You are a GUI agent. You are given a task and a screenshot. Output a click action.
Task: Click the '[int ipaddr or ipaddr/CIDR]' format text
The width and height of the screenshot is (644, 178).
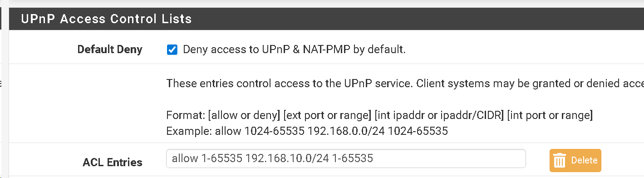pyautogui.click(x=439, y=115)
